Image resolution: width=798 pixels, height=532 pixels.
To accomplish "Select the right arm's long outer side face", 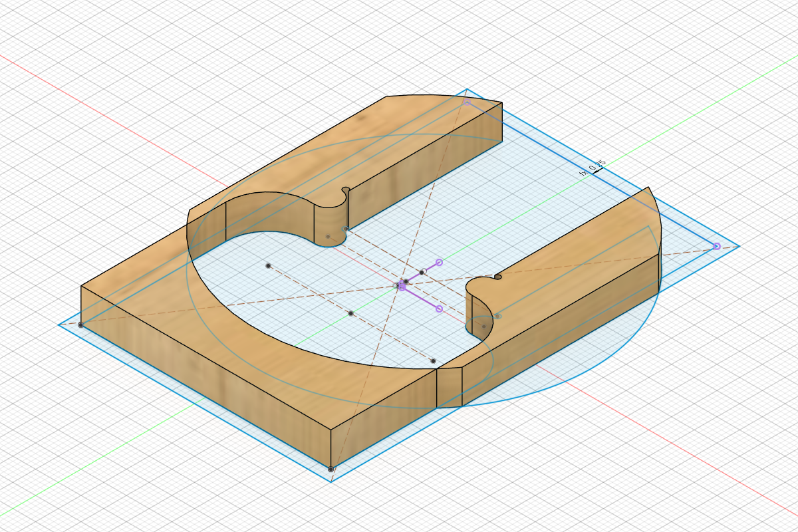I will 561,331.
